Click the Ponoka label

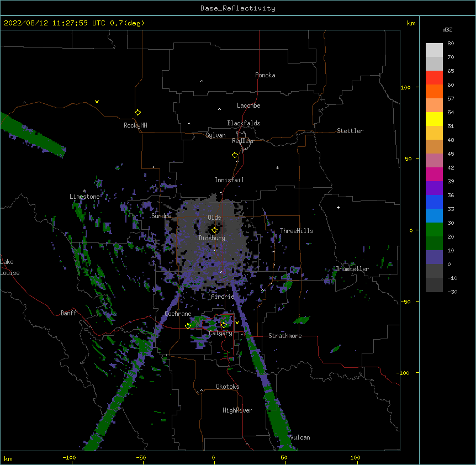pyautogui.click(x=265, y=75)
